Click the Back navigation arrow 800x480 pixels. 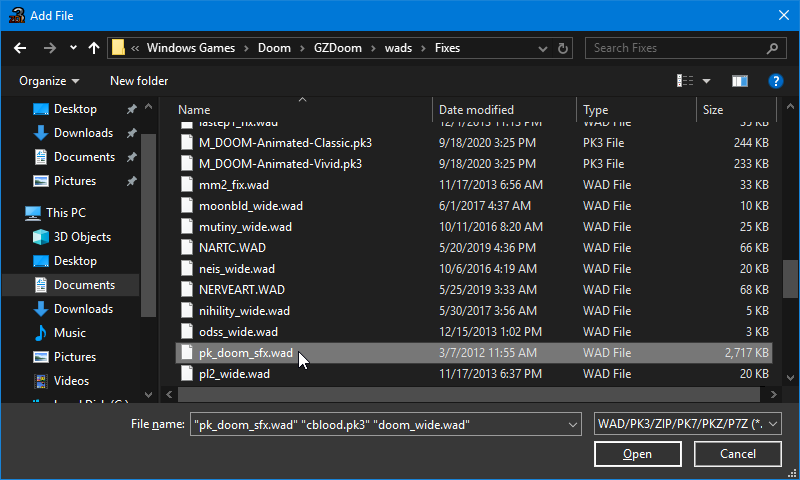(x=20, y=48)
